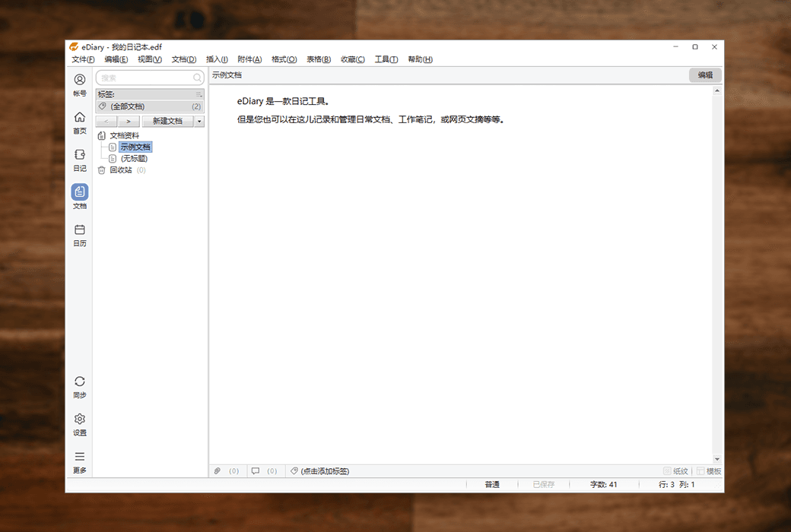
Task: Click the back navigation < button
Action: tap(106, 121)
